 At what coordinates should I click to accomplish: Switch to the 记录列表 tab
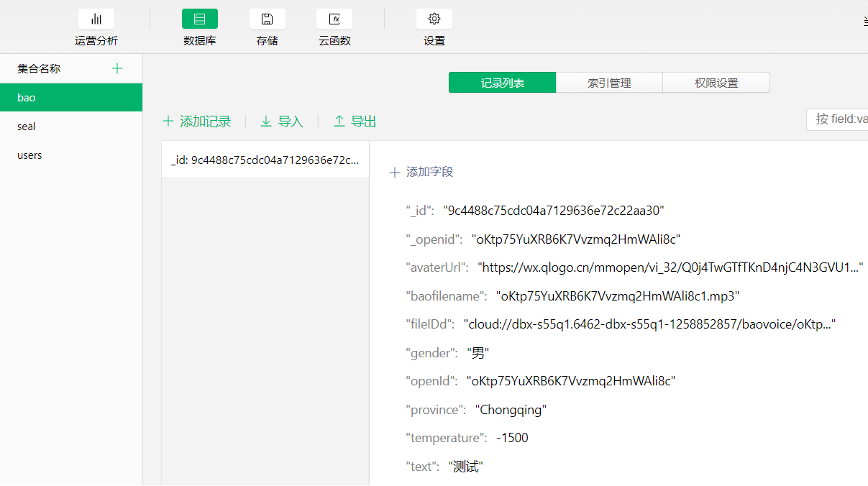pos(503,83)
